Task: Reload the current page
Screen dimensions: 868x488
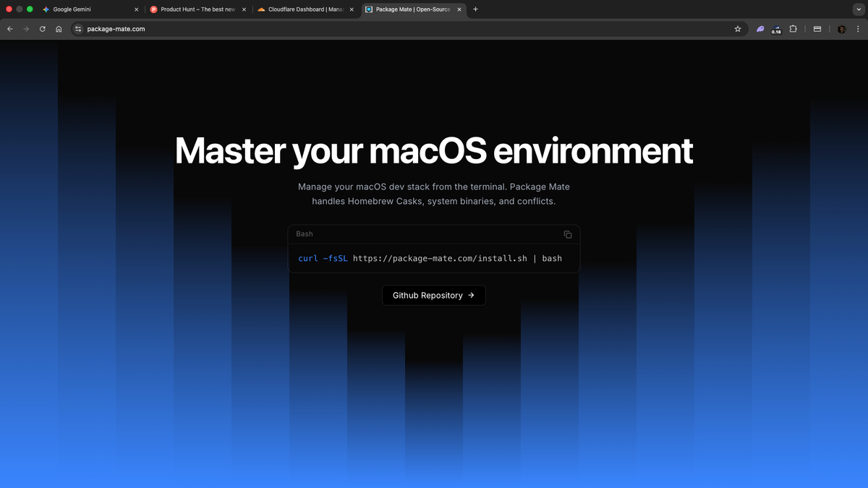Action: click(x=43, y=29)
